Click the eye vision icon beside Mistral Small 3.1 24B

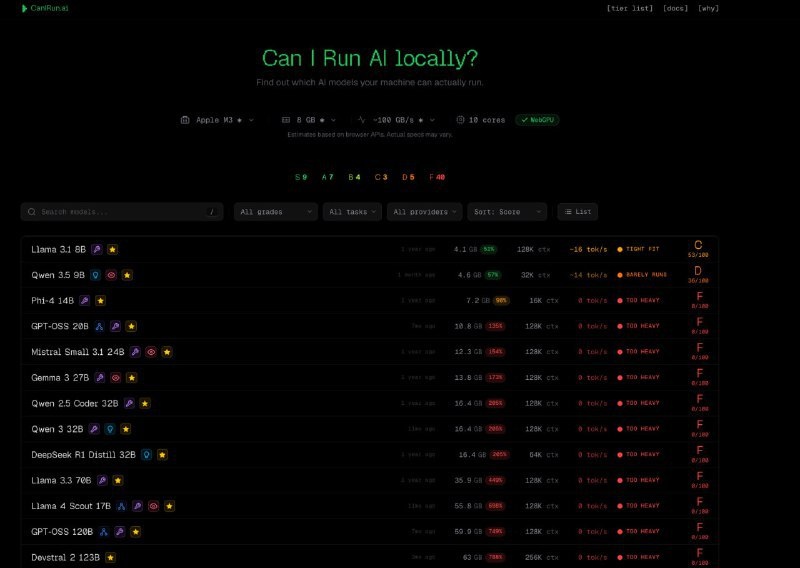[x=151, y=352]
